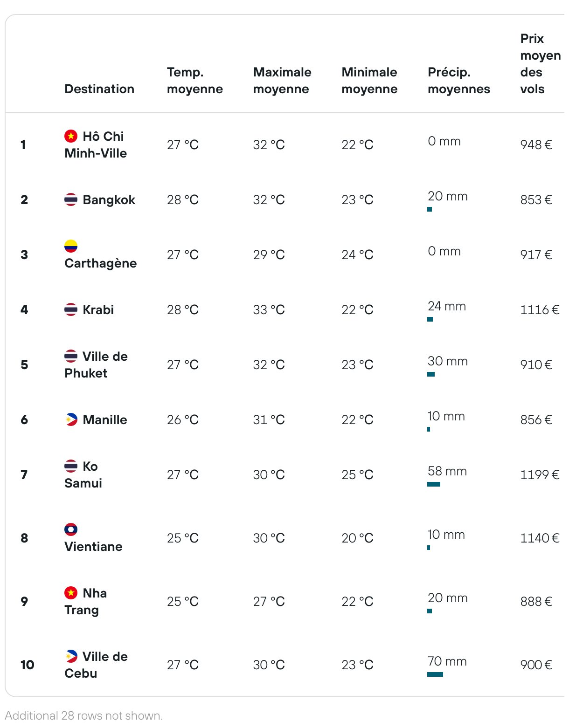Click the Philippines flag next to Manille
Screen dimensions: 569x728
[71, 419]
